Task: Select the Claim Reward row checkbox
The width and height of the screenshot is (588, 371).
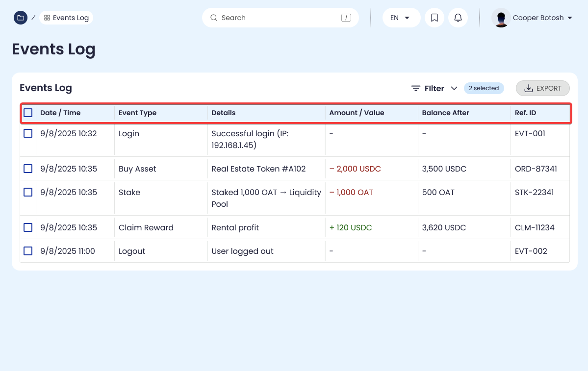Action: click(x=28, y=227)
